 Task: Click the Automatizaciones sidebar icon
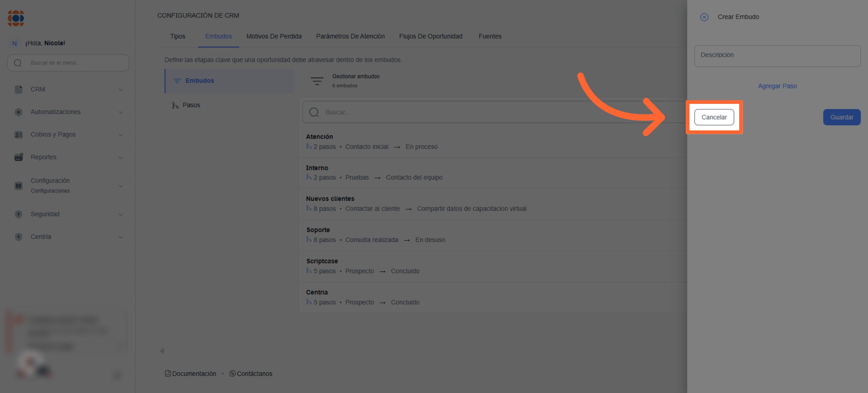[18, 112]
